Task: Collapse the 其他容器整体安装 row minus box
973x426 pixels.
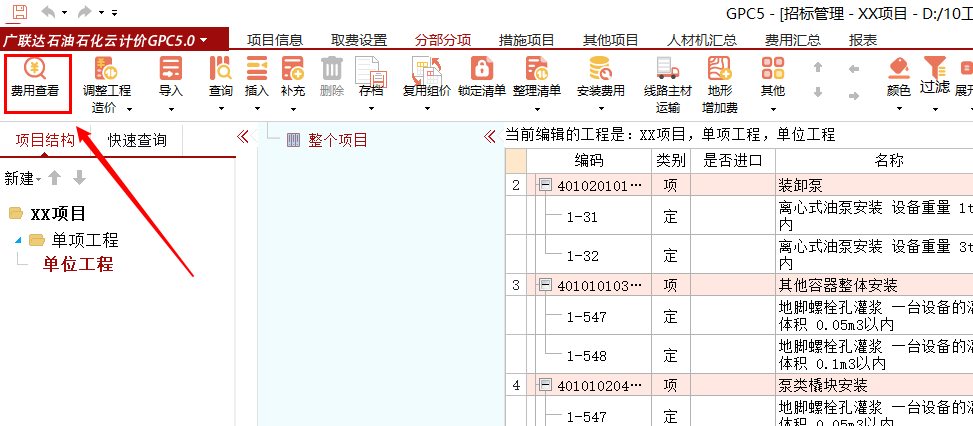Action: click(x=545, y=285)
